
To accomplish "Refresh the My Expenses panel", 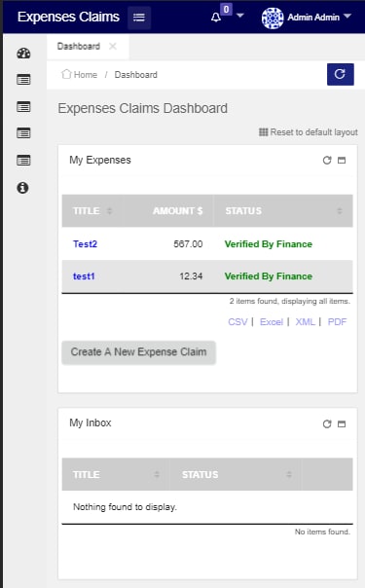I will 327,160.
